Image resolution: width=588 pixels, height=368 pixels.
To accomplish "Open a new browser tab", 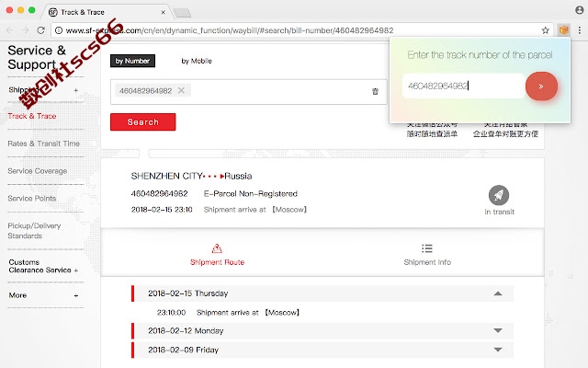I will tap(182, 13).
